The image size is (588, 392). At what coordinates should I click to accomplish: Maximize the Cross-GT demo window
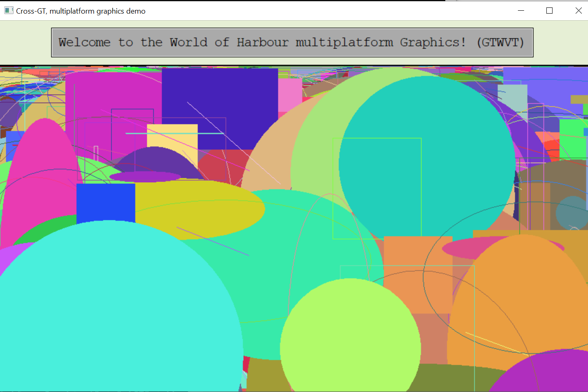point(549,11)
